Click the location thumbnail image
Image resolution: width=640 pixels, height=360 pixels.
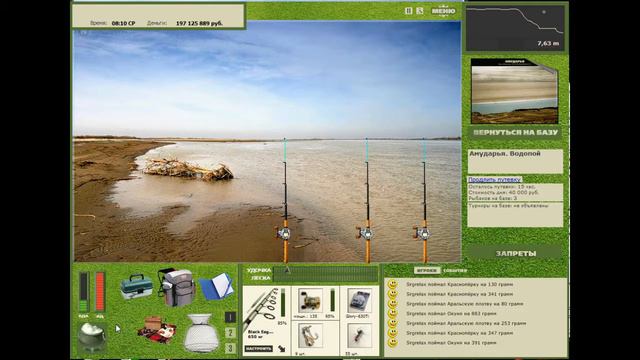click(x=514, y=91)
